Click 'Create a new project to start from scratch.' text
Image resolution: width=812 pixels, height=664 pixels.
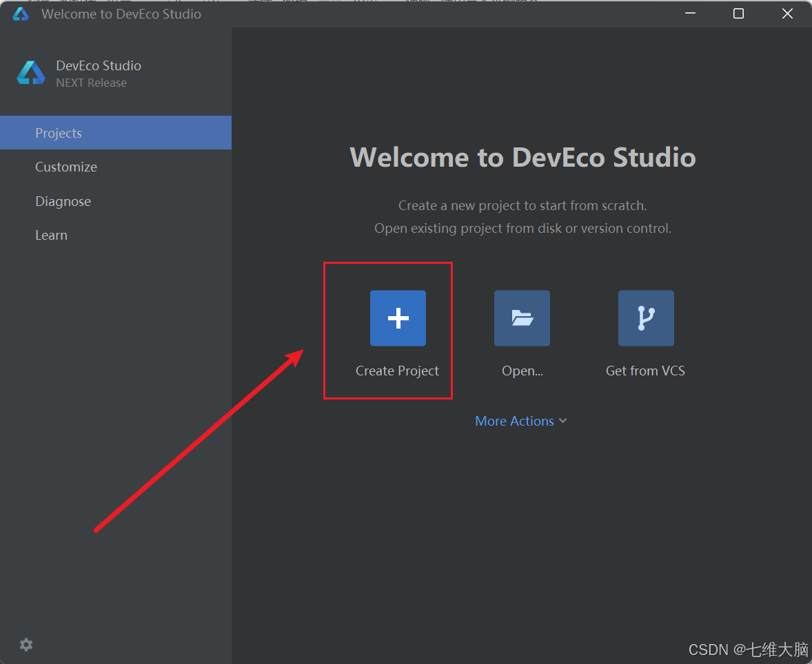522,205
